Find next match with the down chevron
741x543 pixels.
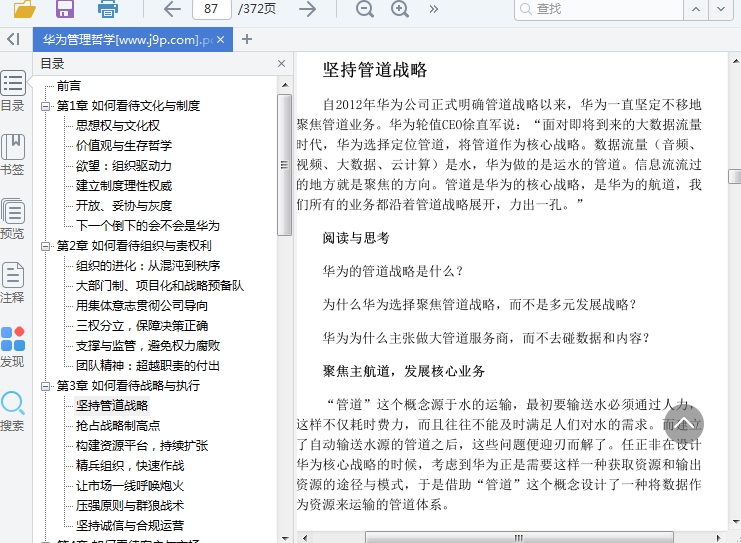(x=721, y=9)
